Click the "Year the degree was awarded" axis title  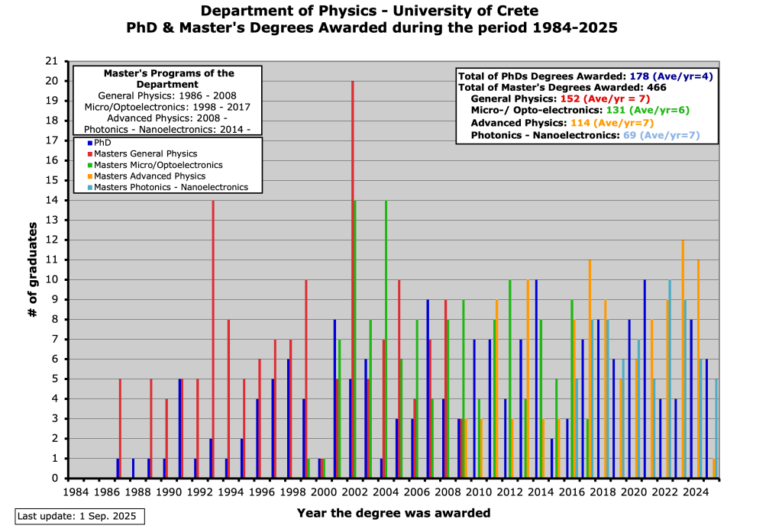point(393,513)
